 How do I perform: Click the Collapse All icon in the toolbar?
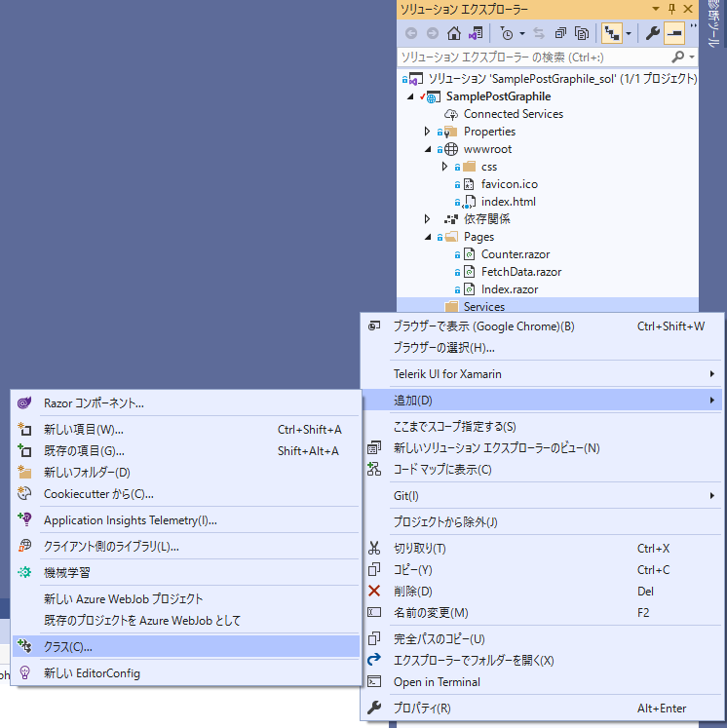(x=560, y=33)
